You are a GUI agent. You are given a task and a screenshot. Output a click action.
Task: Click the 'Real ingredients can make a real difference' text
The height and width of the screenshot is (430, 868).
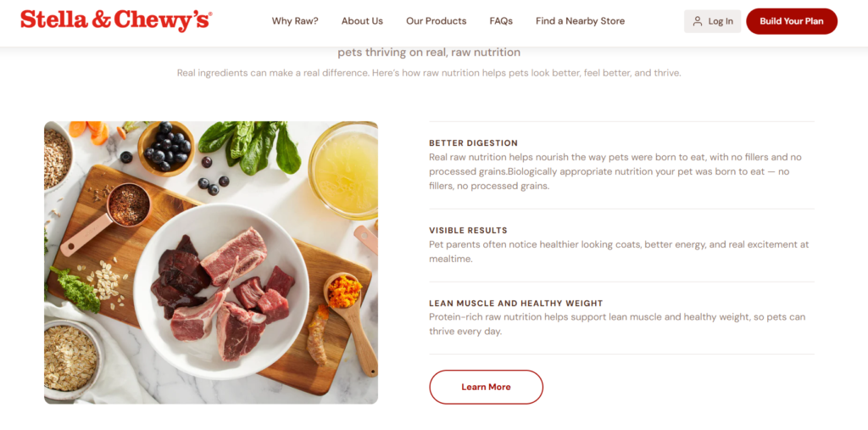429,73
